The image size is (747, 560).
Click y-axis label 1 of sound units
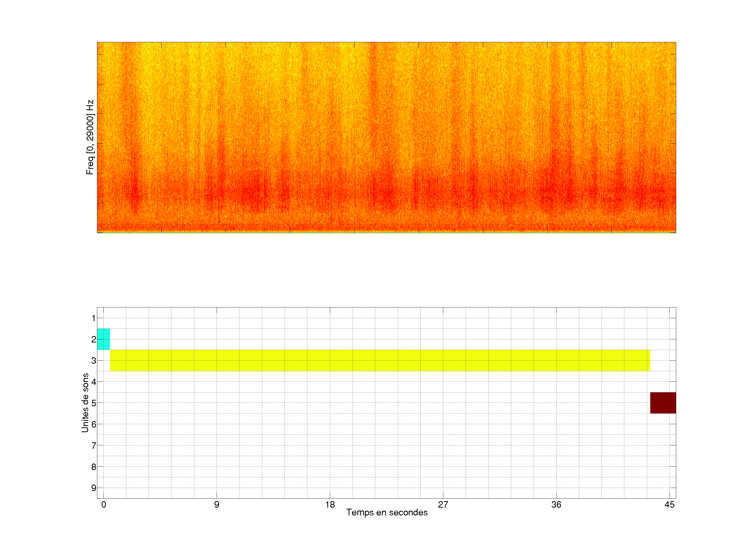94,318
